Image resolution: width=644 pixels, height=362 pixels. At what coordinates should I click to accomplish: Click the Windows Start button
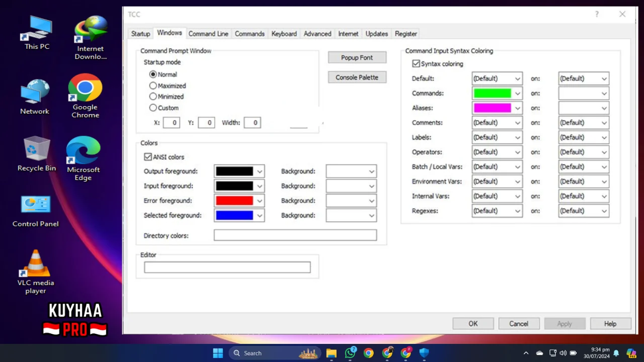click(x=218, y=353)
